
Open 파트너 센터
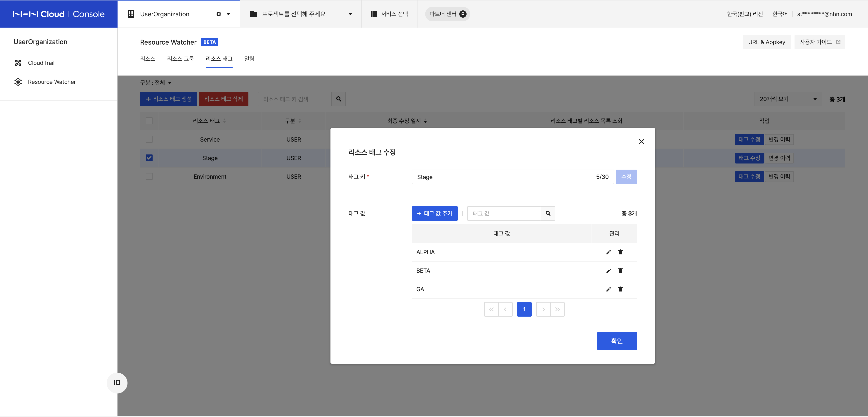pos(448,14)
